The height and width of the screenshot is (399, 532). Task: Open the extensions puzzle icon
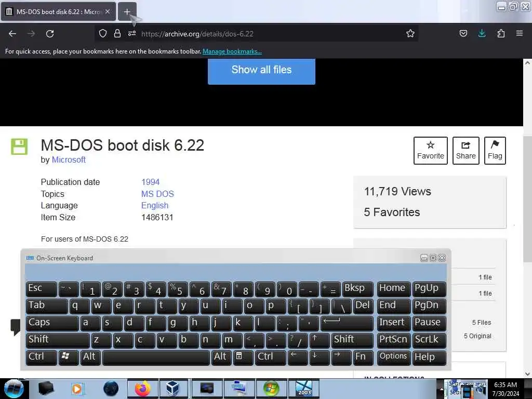[501, 33]
